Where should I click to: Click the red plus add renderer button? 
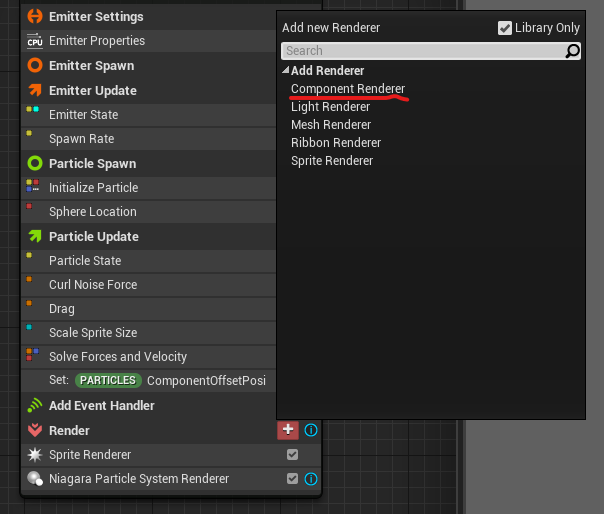288,430
